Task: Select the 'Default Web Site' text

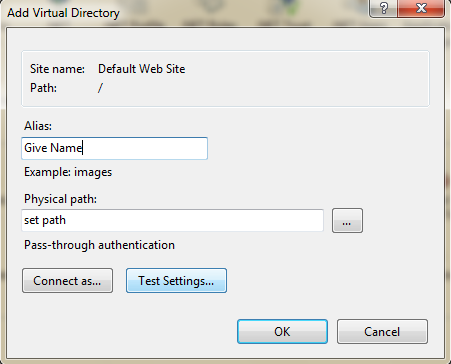Action: point(142,69)
